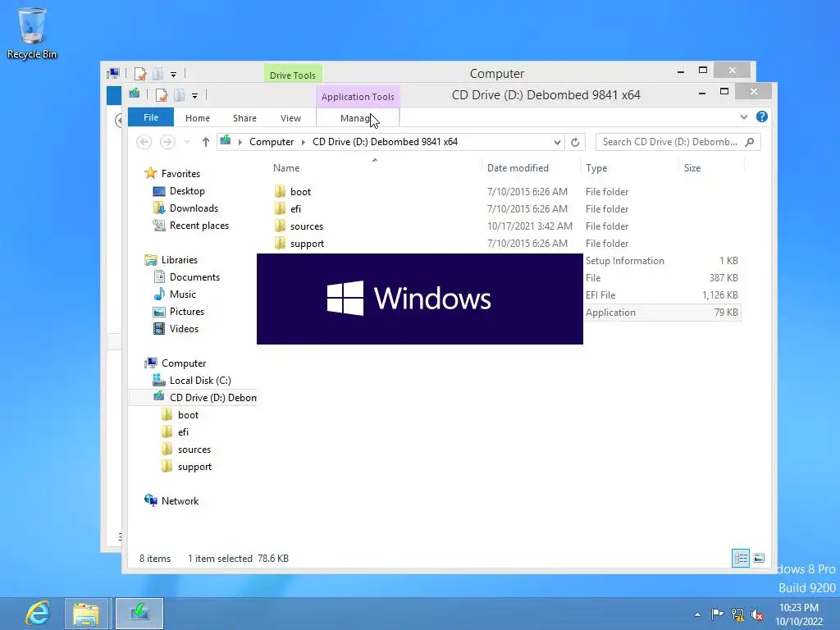The height and width of the screenshot is (630, 840).
Task: Switch to the View ribbon tab
Action: (291, 118)
